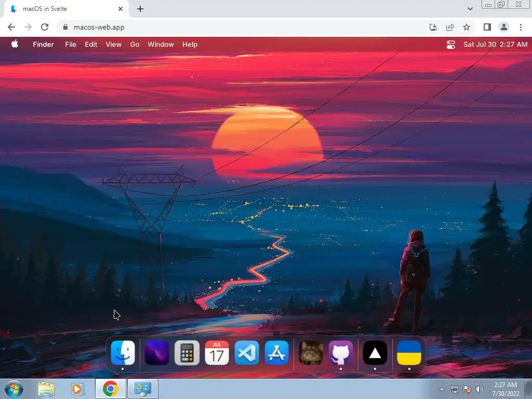Open a new Chrome tab

[140, 9]
